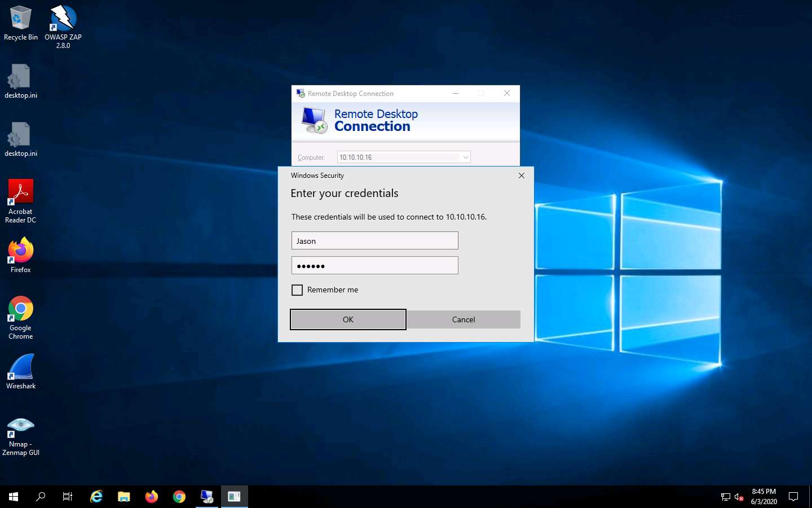812x508 pixels.
Task: Cancel the credentials prompt
Action: [x=464, y=319]
